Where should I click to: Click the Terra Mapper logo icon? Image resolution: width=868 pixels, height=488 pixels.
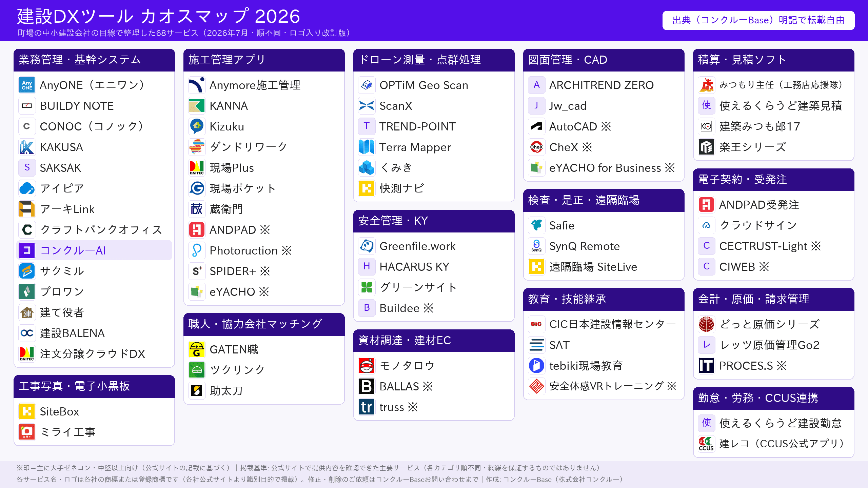tap(367, 147)
